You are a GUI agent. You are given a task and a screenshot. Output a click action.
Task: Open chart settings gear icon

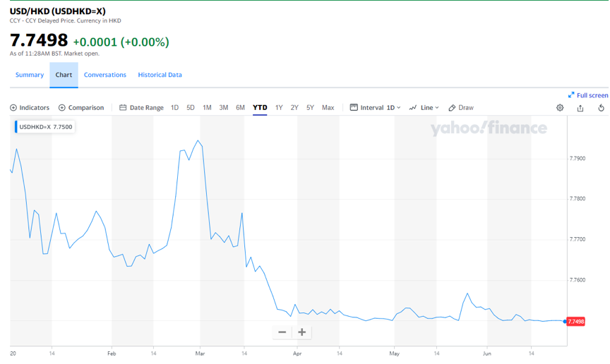point(560,108)
